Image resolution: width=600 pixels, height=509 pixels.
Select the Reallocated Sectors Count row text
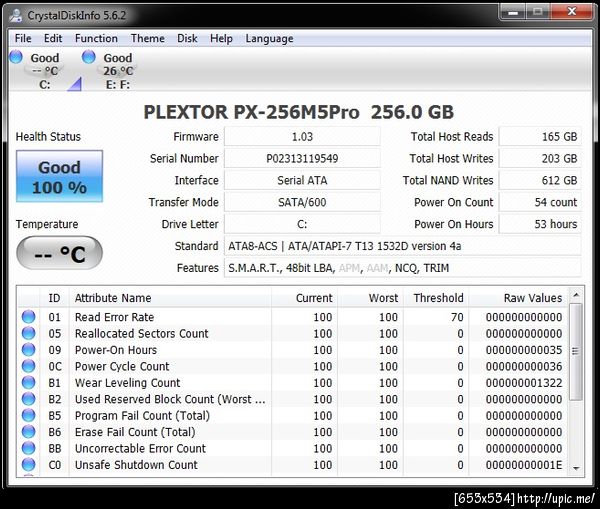click(142, 333)
